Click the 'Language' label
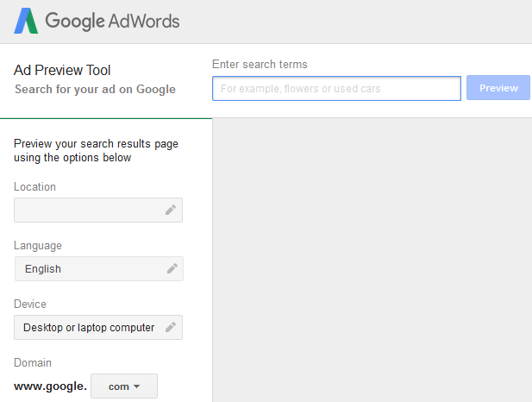 (x=38, y=246)
